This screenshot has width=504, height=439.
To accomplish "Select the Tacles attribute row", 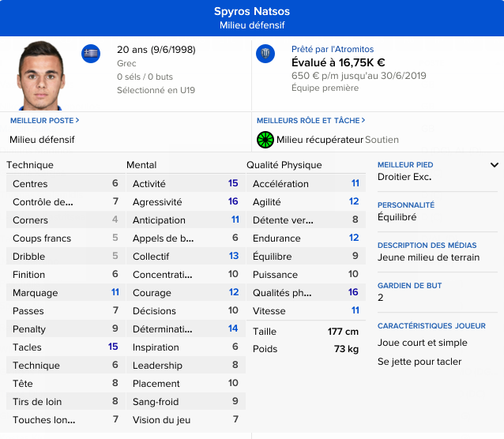I will (65, 347).
